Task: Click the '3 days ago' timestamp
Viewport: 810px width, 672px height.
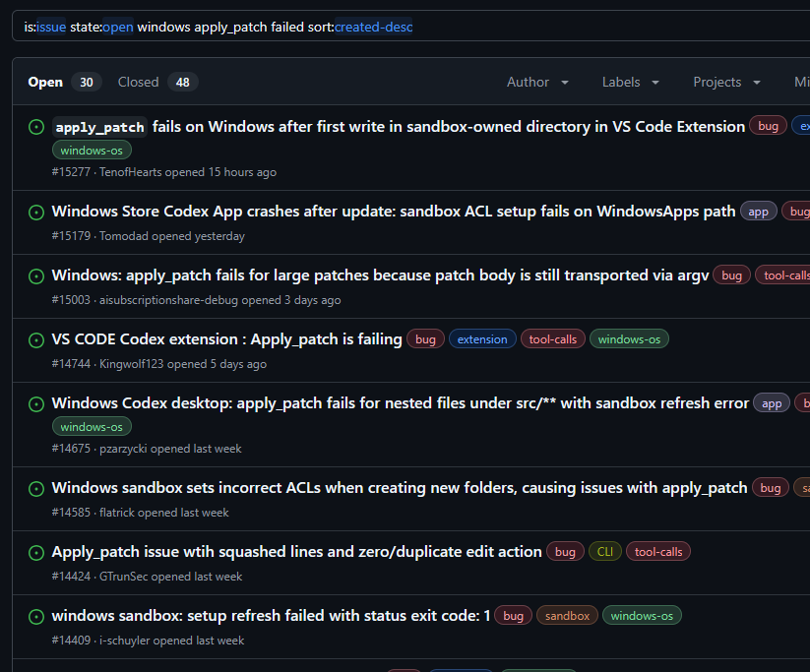Action: 313,300
